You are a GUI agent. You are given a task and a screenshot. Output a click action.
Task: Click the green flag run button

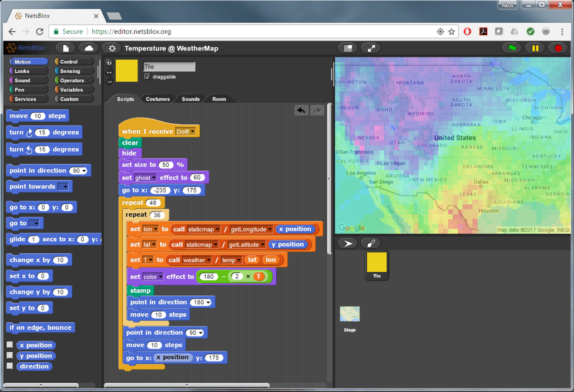coord(512,48)
